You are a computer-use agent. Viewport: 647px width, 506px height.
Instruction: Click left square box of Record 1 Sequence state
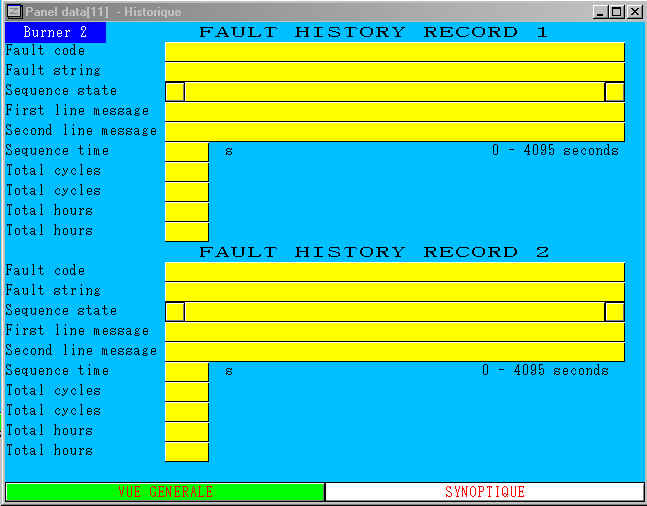[x=175, y=92]
